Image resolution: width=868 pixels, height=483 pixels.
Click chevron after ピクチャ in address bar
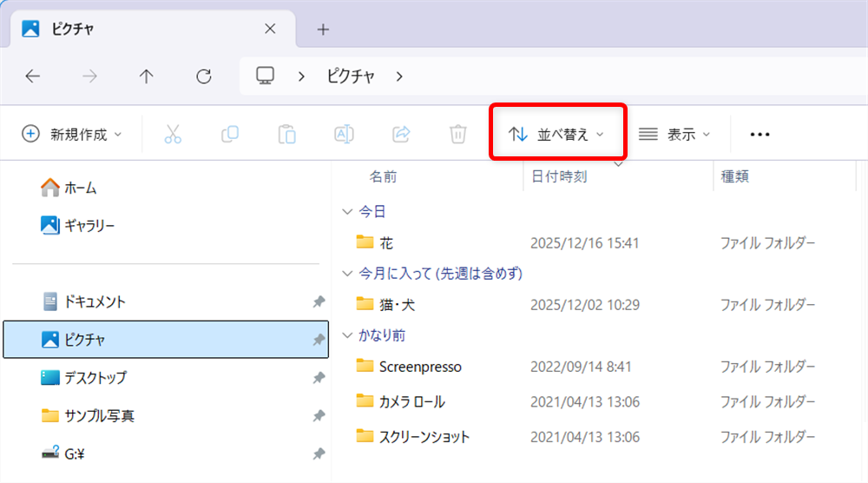(x=399, y=76)
